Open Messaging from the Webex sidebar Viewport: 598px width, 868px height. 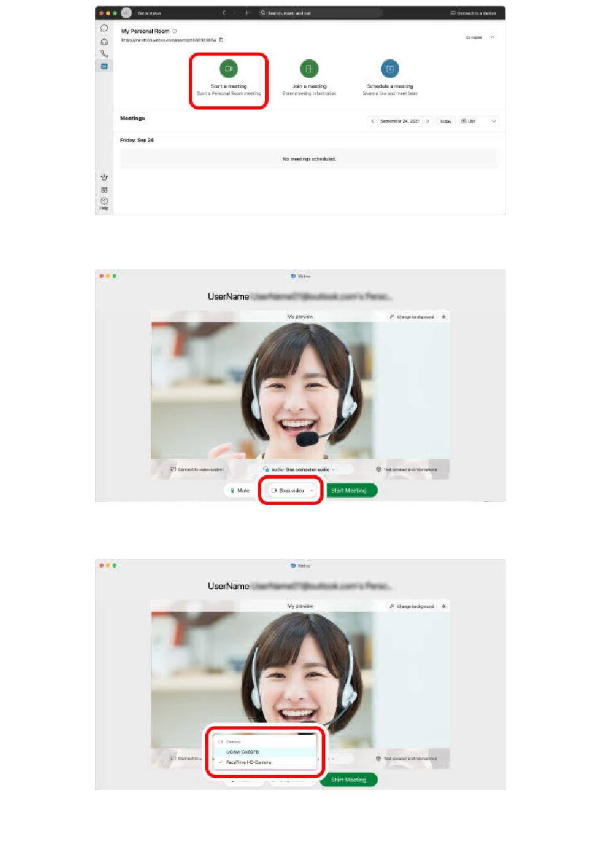coord(104,28)
